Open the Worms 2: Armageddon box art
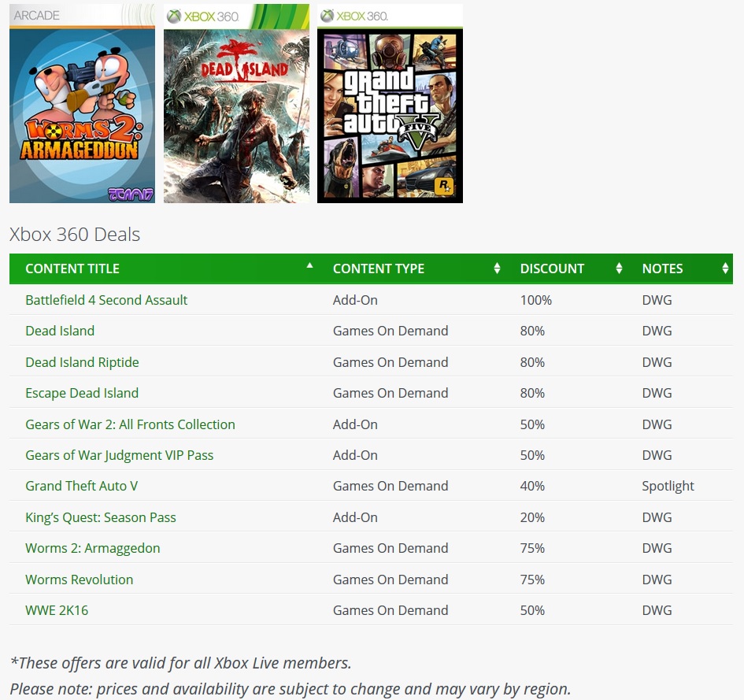Image resolution: width=744 pixels, height=700 pixels. [82, 103]
